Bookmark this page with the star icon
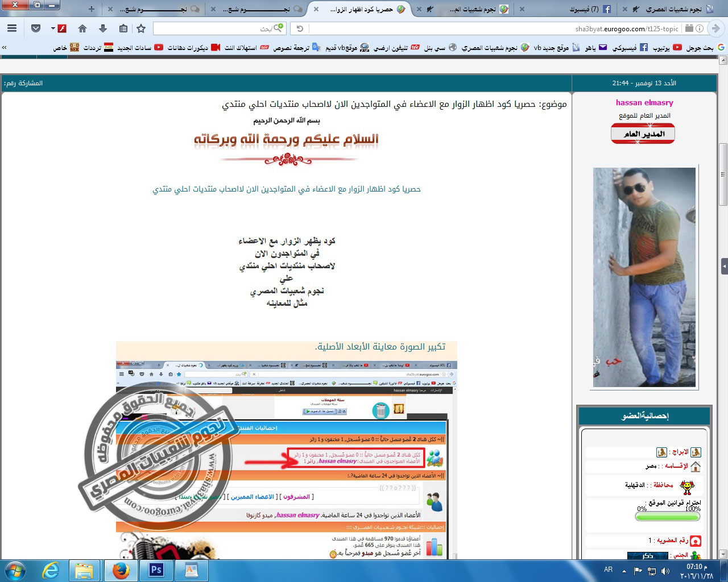This screenshot has width=728, height=582. pos(142,28)
